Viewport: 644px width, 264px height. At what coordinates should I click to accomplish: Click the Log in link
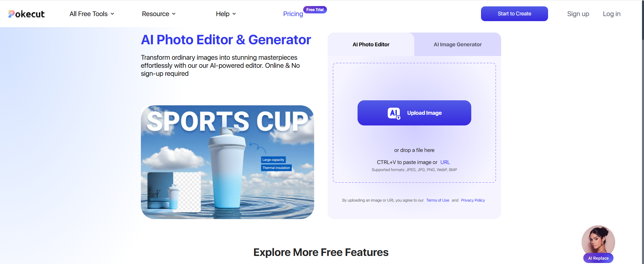click(611, 14)
